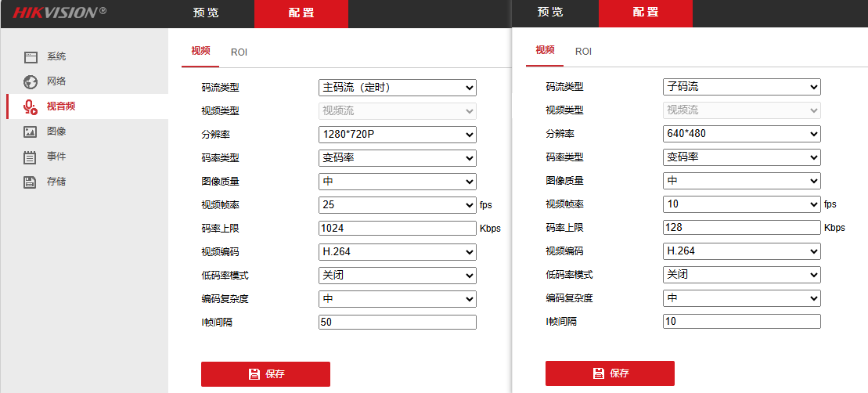
Task: Open right panel 低码率模式 关闭 dropdown
Action: 742,275
